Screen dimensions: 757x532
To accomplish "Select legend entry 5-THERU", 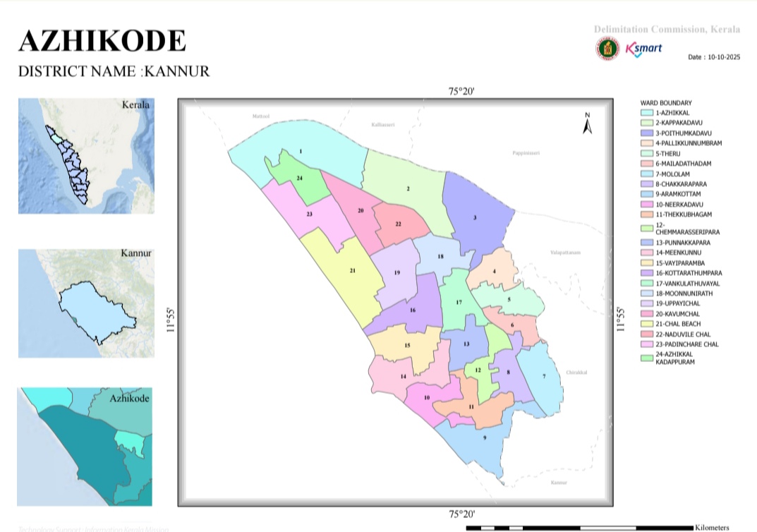I will point(660,154).
